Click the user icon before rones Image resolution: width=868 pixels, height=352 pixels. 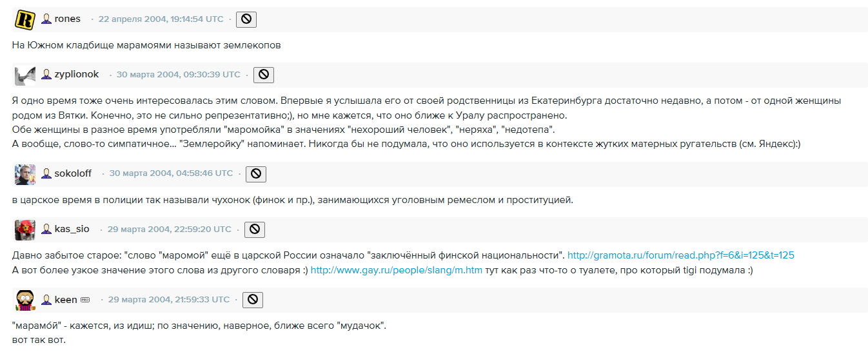click(46, 19)
